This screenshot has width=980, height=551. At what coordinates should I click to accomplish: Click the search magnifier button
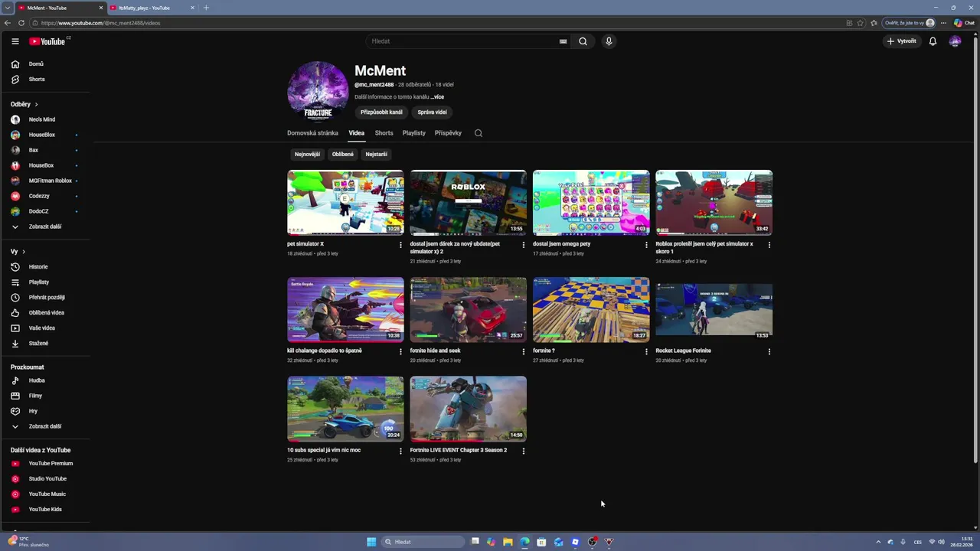coord(583,41)
